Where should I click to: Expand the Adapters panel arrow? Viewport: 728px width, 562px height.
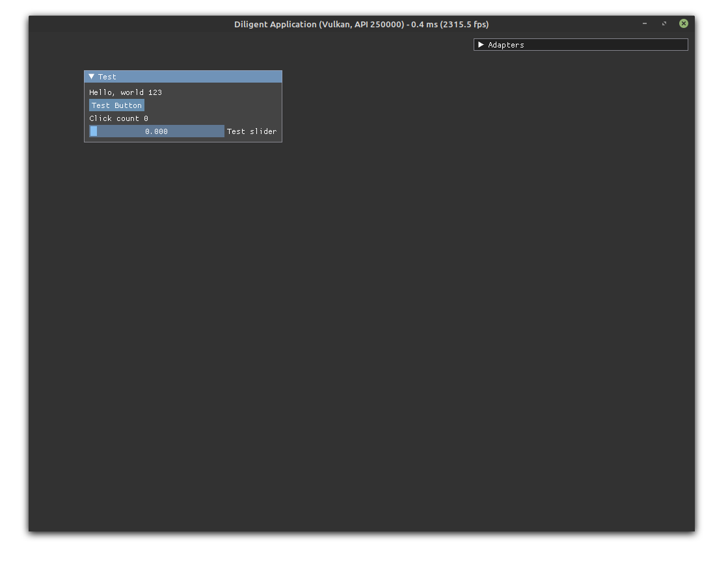[481, 44]
